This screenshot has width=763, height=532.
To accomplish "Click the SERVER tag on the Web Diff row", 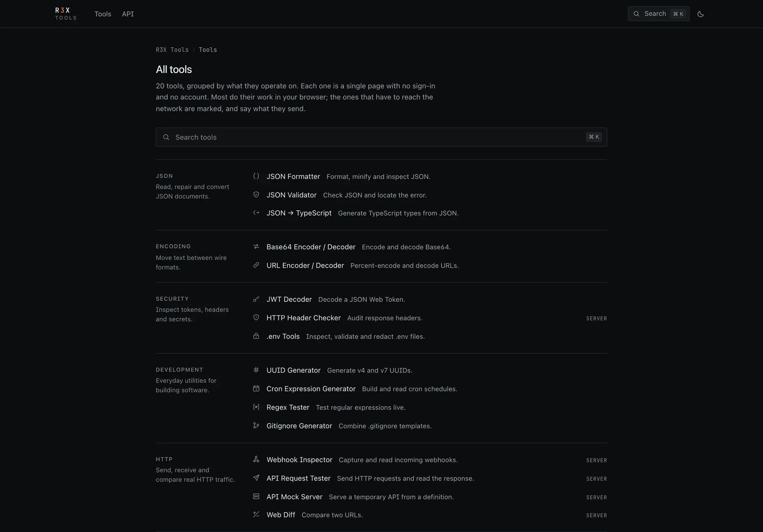I will pyautogui.click(x=596, y=516).
